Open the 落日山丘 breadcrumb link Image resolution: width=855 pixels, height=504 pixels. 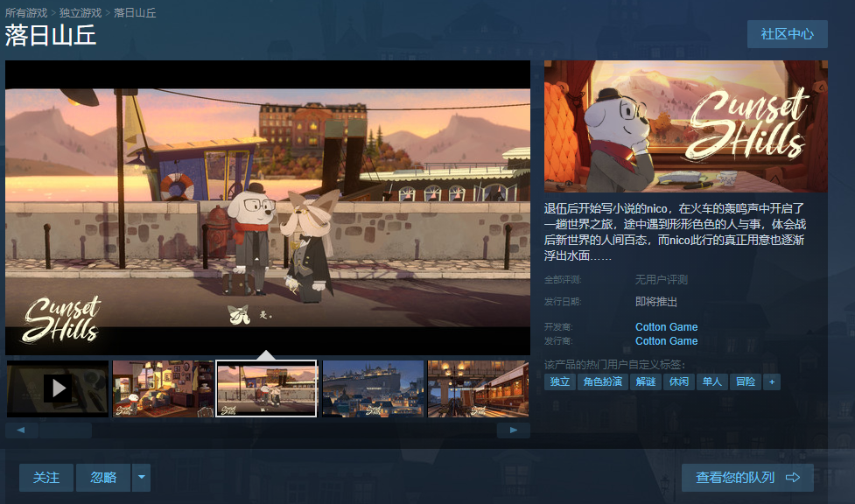click(x=135, y=12)
